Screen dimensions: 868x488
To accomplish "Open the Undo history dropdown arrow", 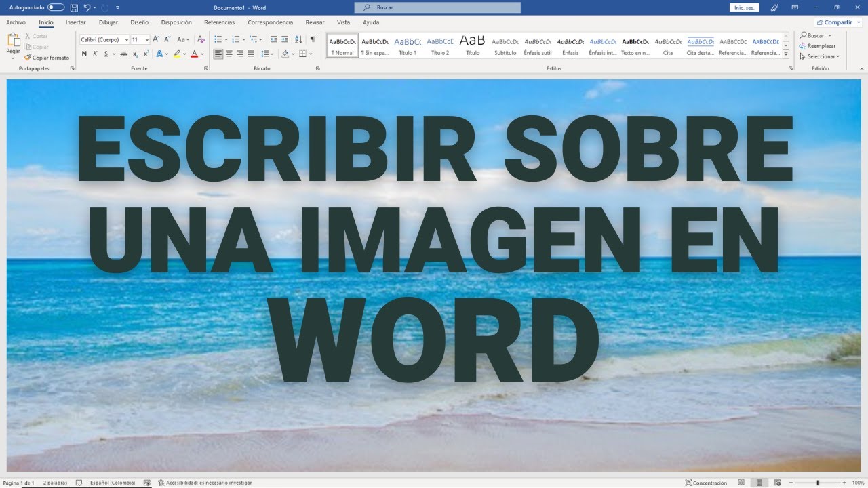I will click(94, 7).
